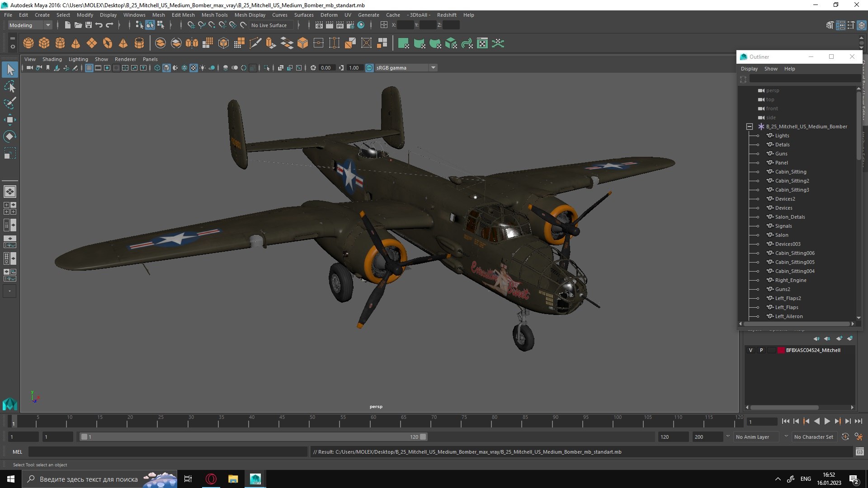The width and height of the screenshot is (868, 488).
Task: Open the Mesh Tools menu
Action: tap(214, 15)
